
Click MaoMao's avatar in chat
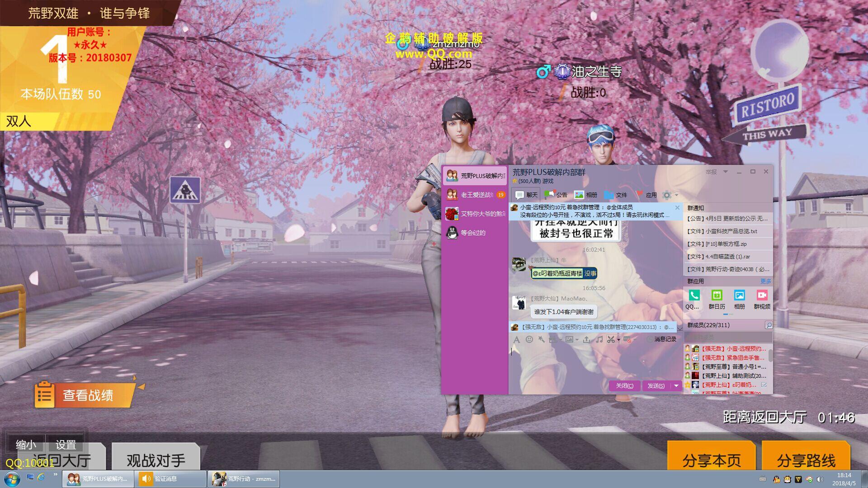tap(519, 302)
